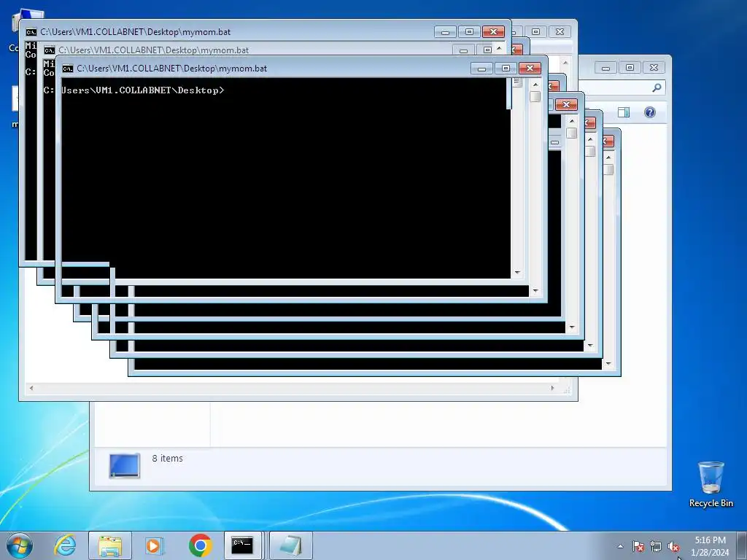The image size is (747, 560).
Task: Click the Explorer search input field
Action: tap(622, 87)
